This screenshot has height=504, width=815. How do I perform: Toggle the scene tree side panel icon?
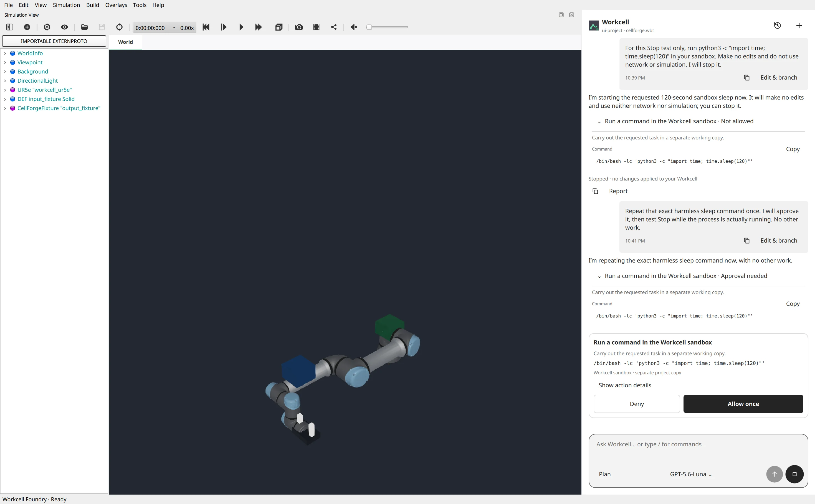[x=9, y=27]
